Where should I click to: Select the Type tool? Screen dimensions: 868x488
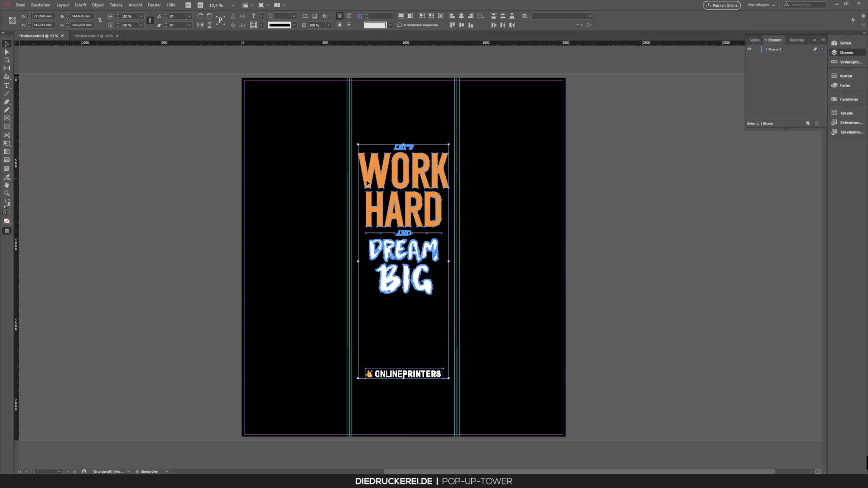(x=7, y=85)
